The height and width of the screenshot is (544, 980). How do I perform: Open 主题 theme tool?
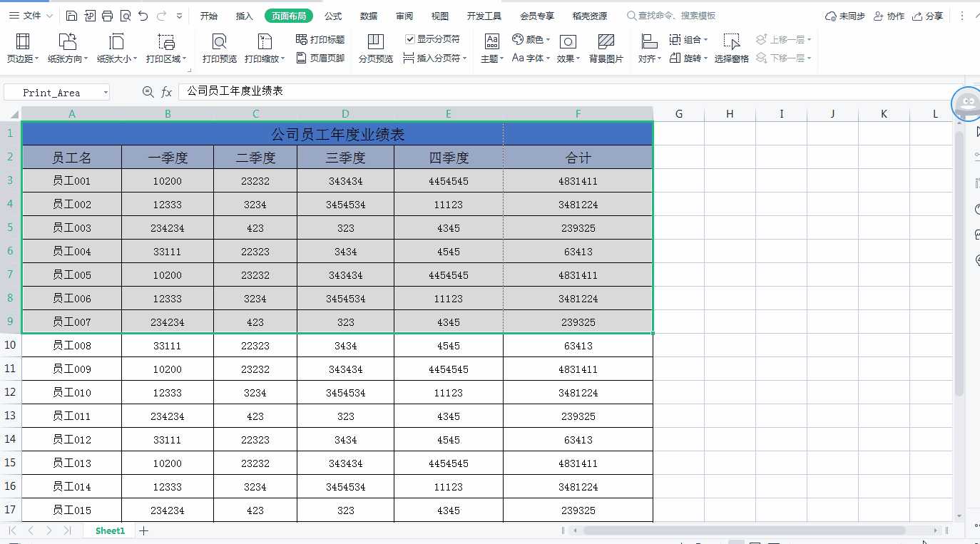[492, 49]
